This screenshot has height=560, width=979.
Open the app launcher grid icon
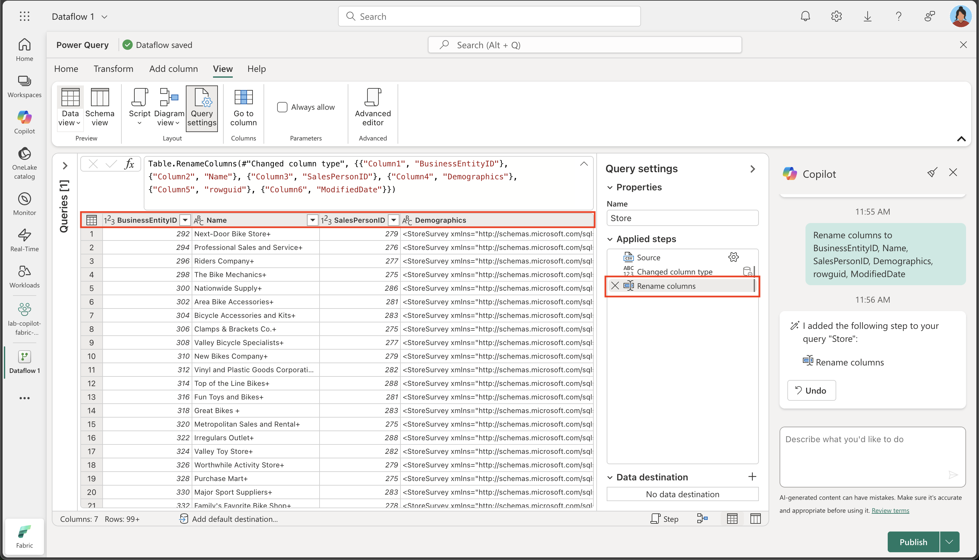pyautogui.click(x=25, y=16)
